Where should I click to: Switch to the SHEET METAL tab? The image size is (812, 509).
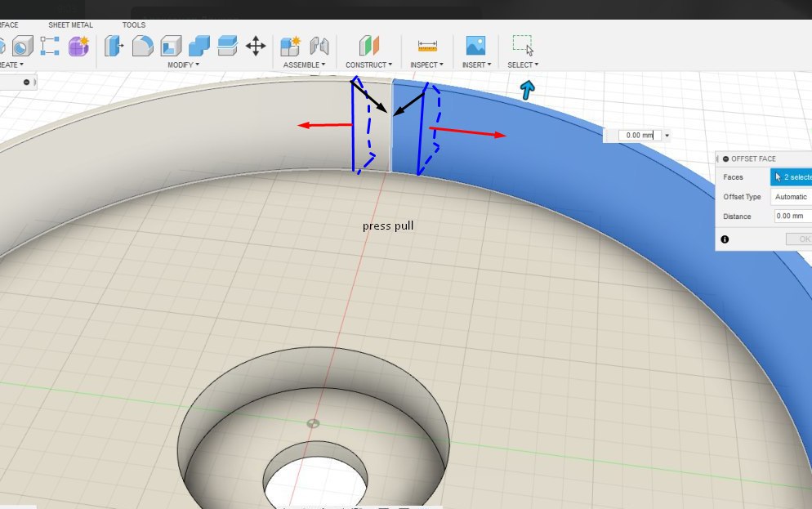pos(70,25)
